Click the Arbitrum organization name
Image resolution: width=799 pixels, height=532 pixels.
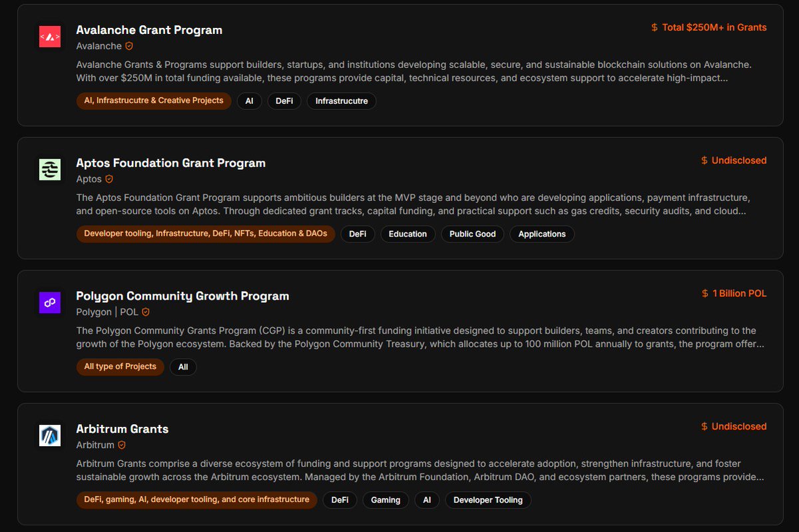[95, 445]
